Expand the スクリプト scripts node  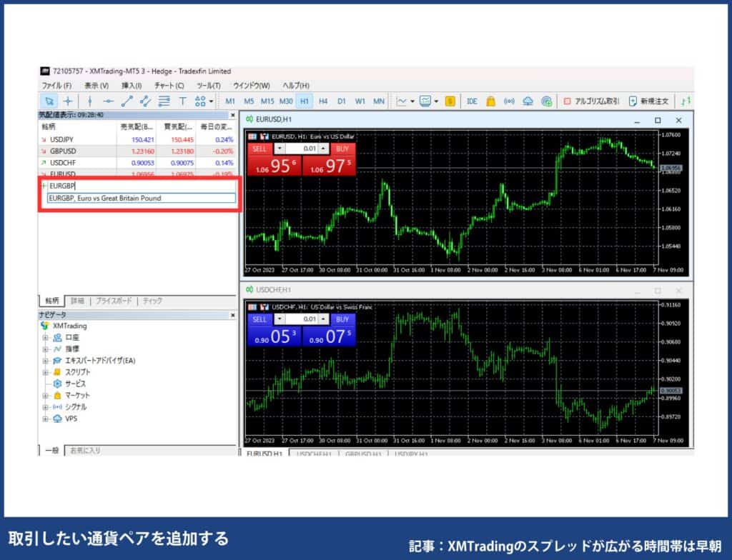coord(45,372)
